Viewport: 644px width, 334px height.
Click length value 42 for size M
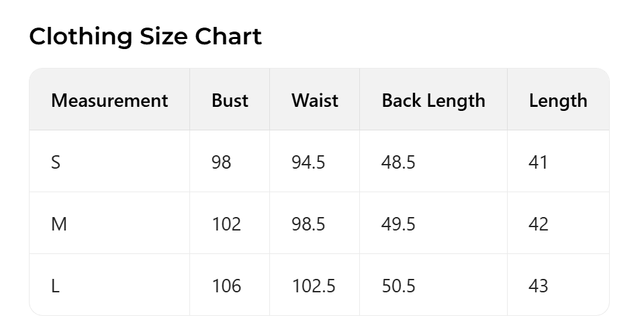tap(538, 224)
